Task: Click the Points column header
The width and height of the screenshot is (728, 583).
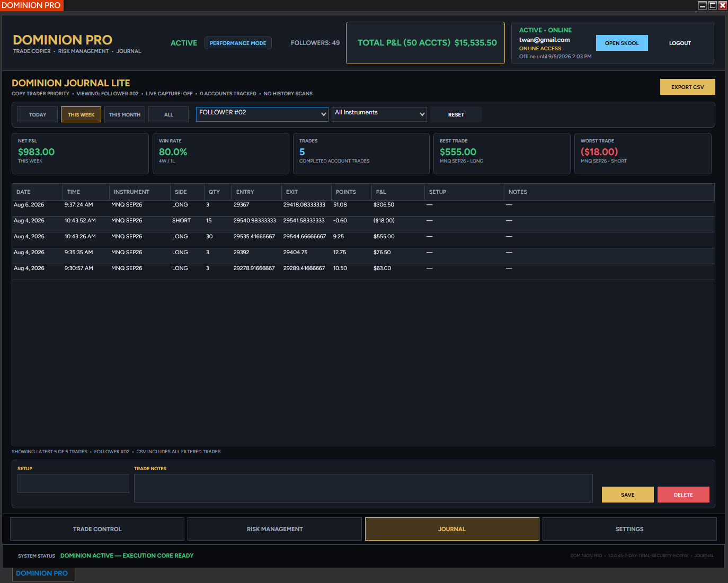Action: (351, 192)
